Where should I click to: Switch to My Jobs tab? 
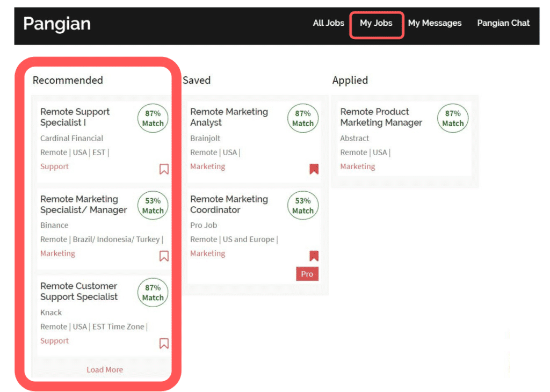(x=376, y=23)
